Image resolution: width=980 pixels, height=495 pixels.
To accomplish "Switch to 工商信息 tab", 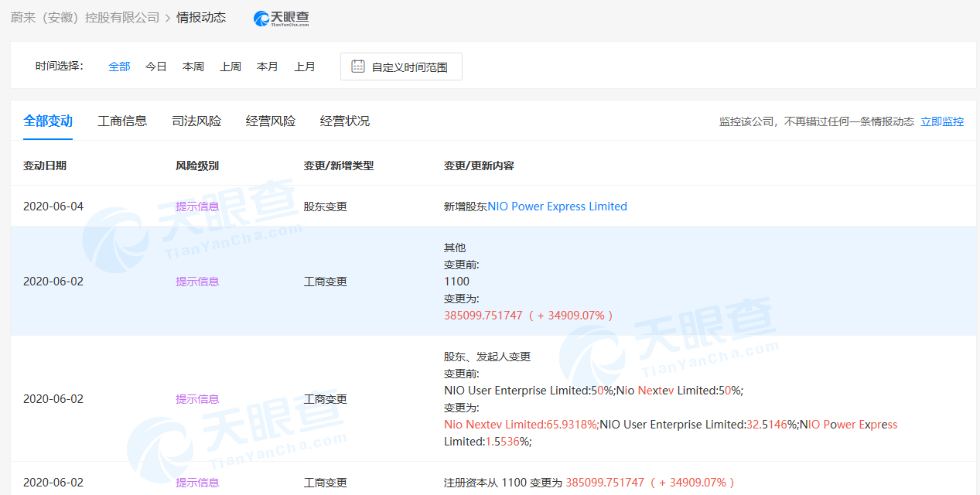I will click(122, 121).
